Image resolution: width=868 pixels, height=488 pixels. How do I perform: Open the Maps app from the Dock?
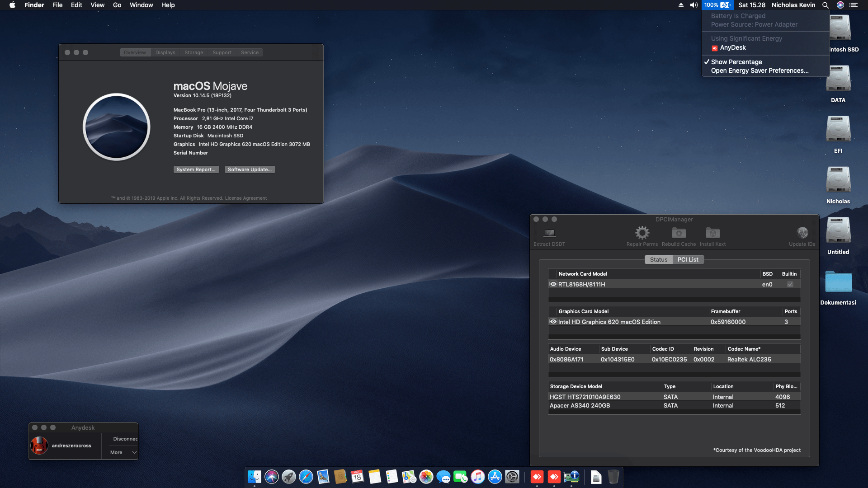click(408, 477)
